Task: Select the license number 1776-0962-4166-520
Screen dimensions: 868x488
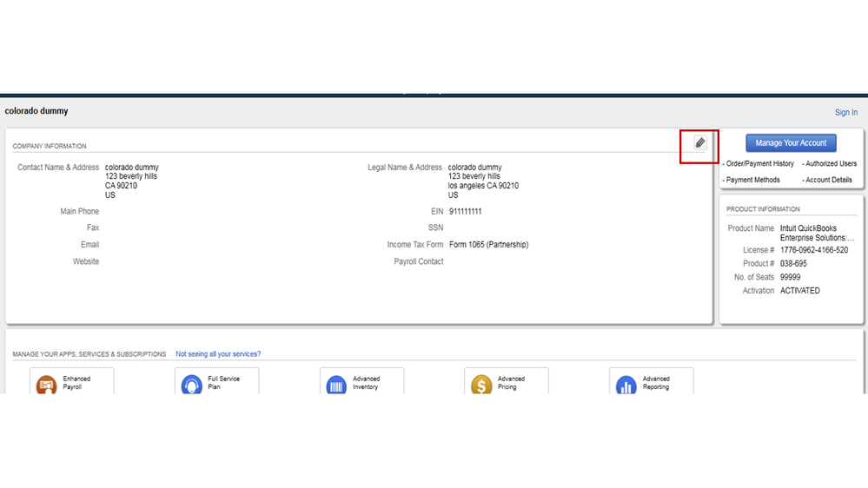Action: (x=814, y=250)
